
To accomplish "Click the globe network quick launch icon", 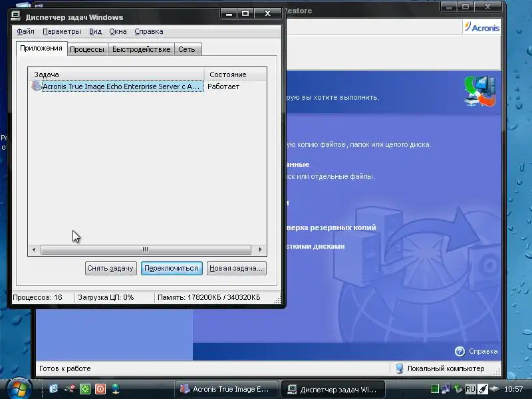I will coord(116,388).
